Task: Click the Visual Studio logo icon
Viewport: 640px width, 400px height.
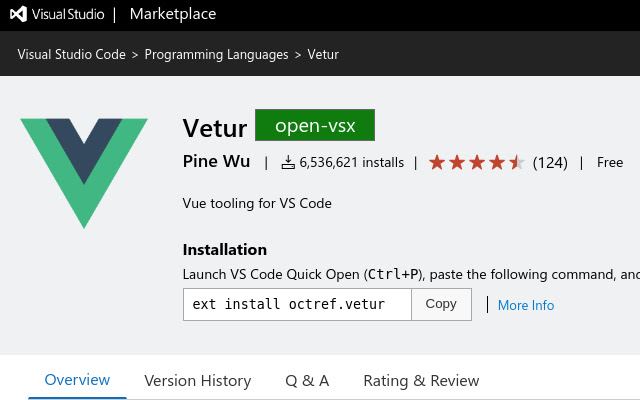Action: (18, 14)
